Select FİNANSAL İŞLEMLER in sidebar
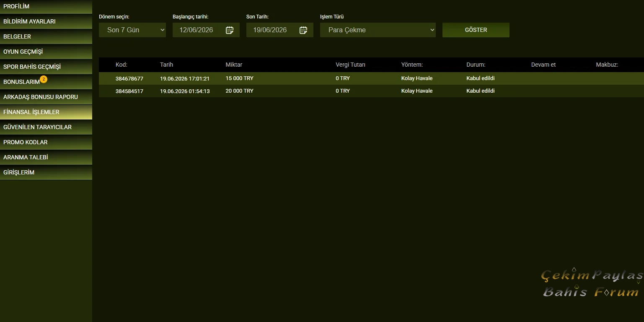This screenshot has width=644, height=322. (x=46, y=112)
